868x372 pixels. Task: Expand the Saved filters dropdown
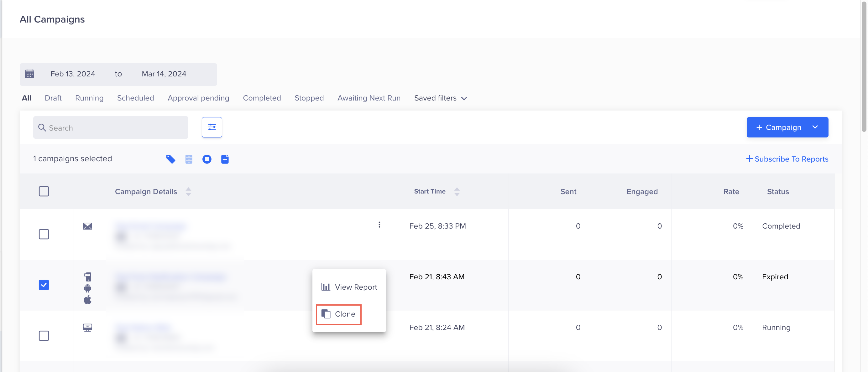(440, 98)
